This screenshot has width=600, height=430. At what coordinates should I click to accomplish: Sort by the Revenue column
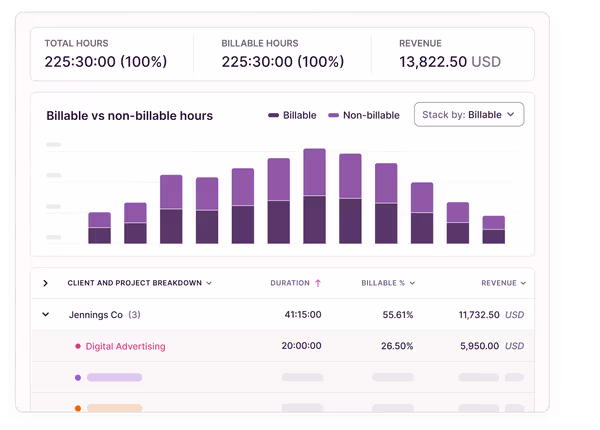pyautogui.click(x=504, y=283)
